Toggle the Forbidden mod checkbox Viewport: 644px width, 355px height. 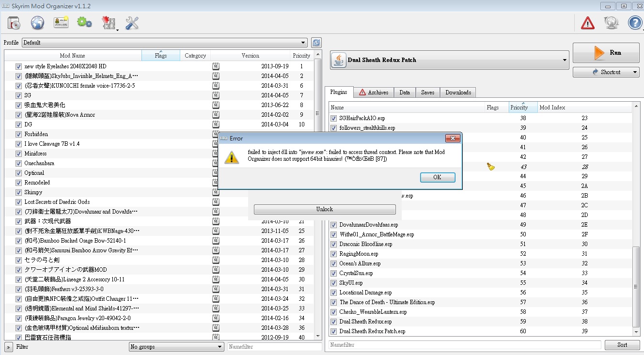coord(18,134)
